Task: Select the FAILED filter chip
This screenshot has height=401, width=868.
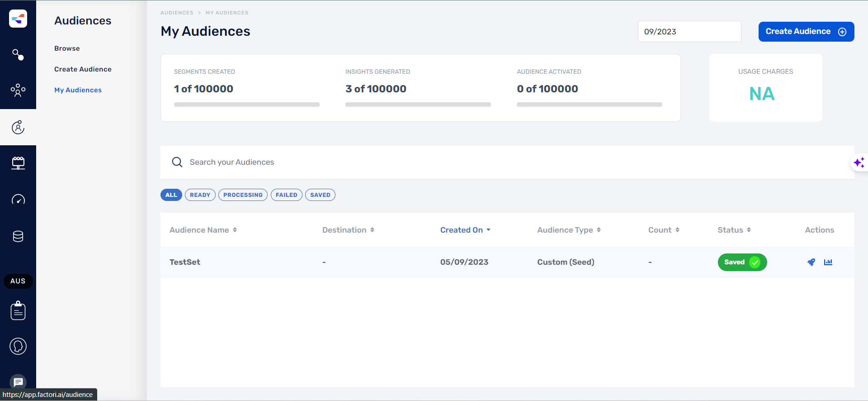Action: (x=287, y=195)
